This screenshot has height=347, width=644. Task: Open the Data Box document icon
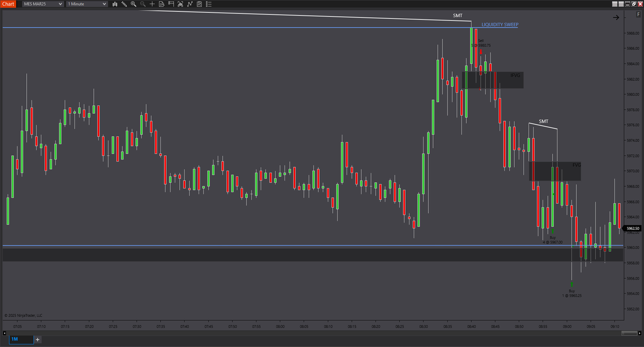pyautogui.click(x=162, y=4)
